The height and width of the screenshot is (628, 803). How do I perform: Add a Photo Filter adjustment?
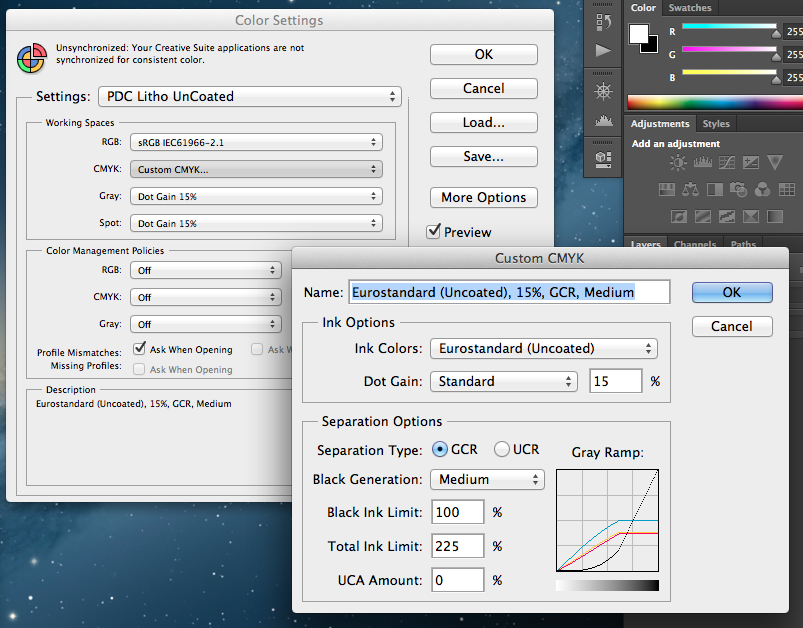click(738, 189)
